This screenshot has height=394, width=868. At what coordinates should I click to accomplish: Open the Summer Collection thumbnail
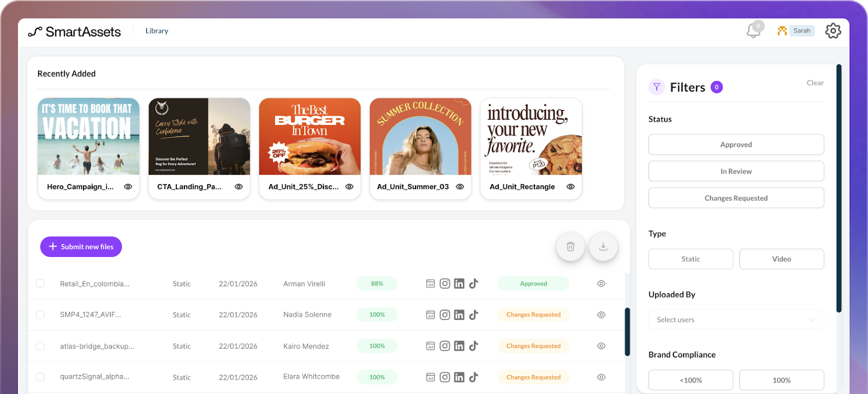pos(420,137)
